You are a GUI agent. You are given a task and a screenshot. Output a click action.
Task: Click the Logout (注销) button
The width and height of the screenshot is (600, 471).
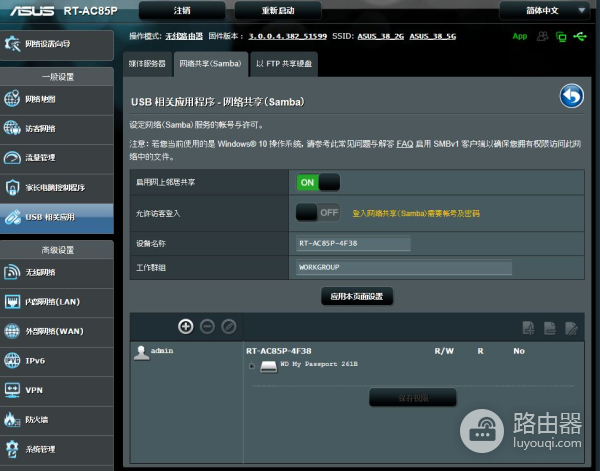click(182, 10)
